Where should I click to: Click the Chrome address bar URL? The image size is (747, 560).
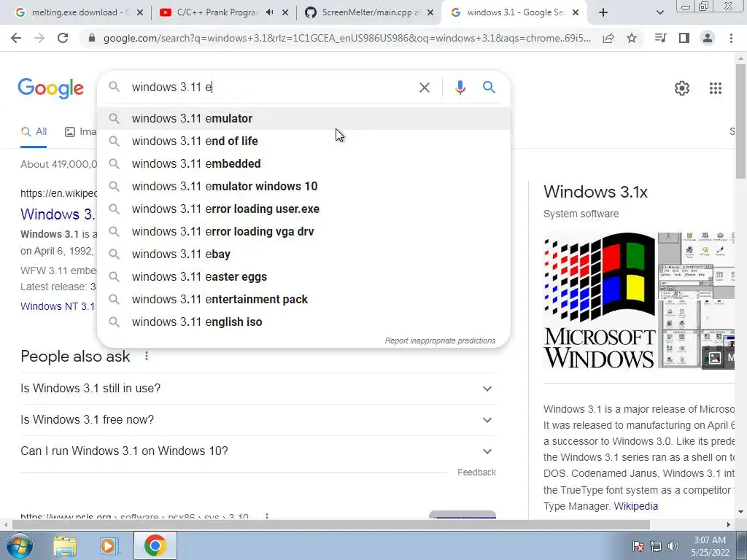[347, 38]
